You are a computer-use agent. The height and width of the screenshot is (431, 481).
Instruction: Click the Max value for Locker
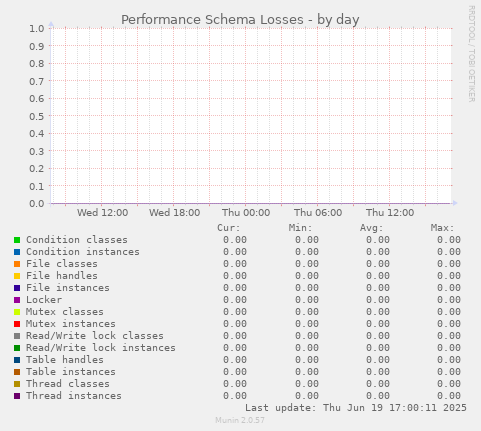coord(449,300)
